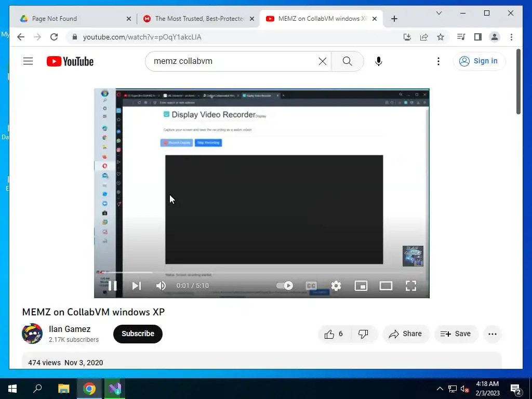
Task: Open the Windows notification center
Action: click(x=516, y=389)
